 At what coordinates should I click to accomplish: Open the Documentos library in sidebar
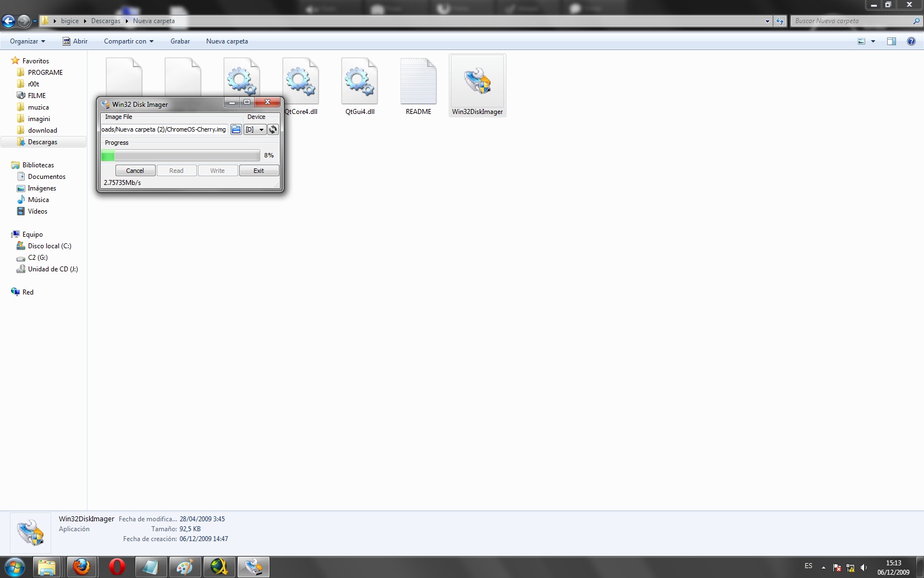click(x=46, y=177)
